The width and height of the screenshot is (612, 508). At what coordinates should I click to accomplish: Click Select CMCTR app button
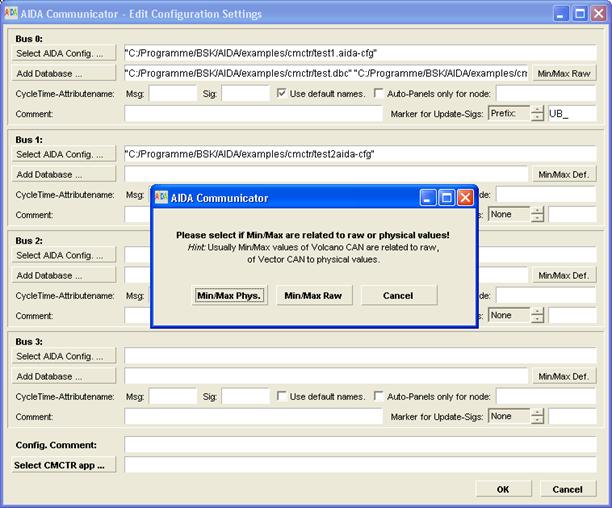point(64,465)
